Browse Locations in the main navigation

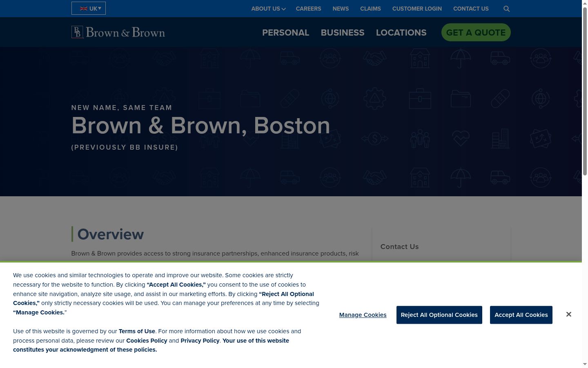[401, 32]
